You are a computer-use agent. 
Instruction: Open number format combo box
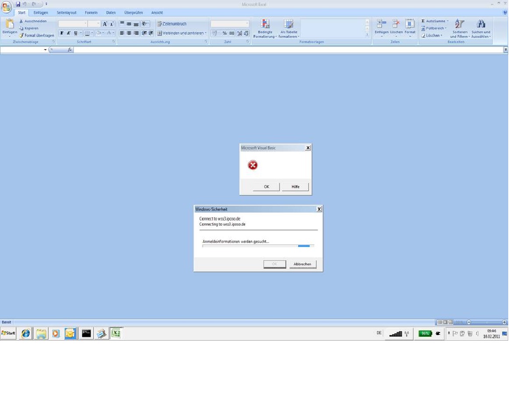[x=230, y=24]
